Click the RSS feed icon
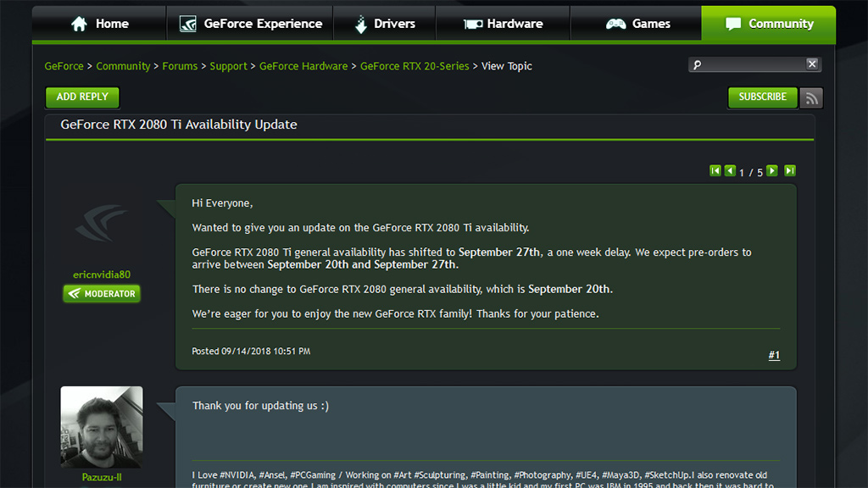Screen dimensions: 868x488 coord(811,97)
